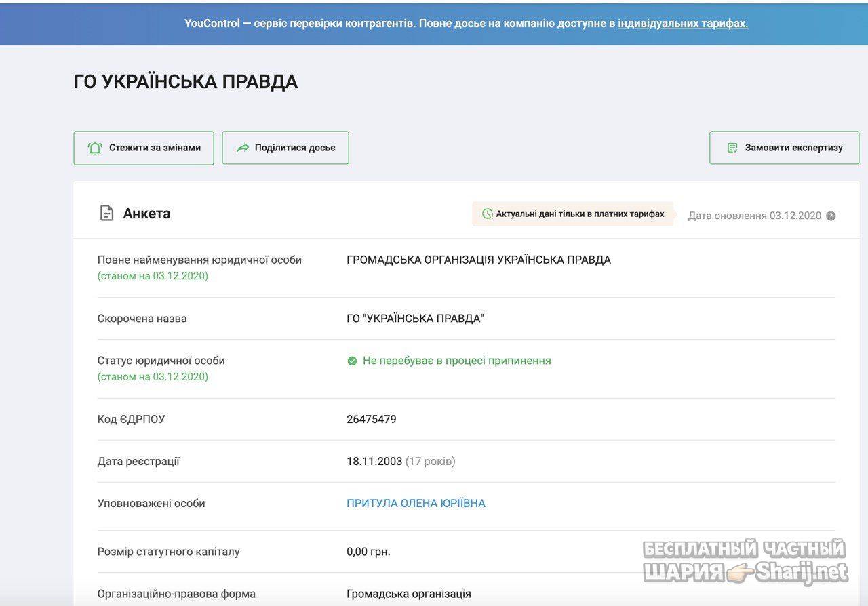The width and height of the screenshot is (868, 606).
Task: Click the Уповноважені особи label
Action: [151, 504]
